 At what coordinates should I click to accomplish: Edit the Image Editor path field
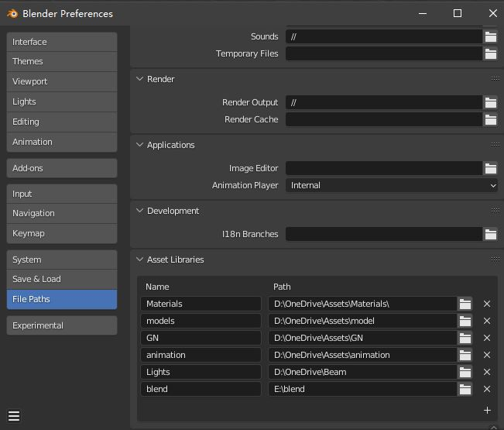pos(384,168)
